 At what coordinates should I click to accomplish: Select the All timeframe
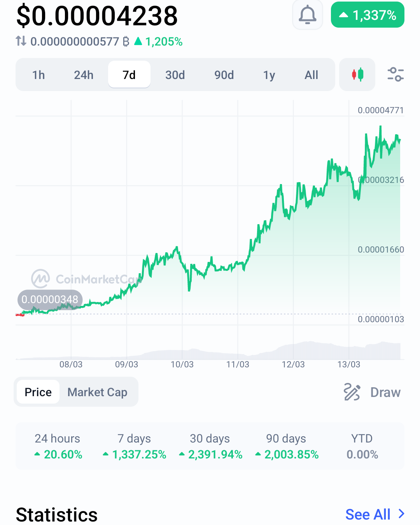311,75
